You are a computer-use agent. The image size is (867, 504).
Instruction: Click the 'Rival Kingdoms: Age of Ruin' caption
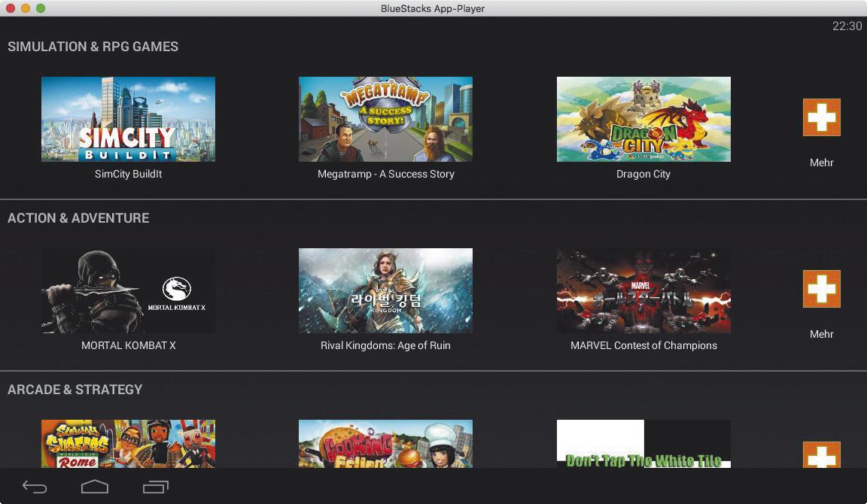coord(385,345)
